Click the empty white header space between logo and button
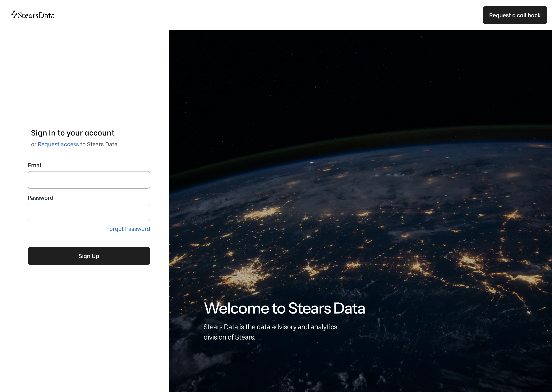 (266, 15)
